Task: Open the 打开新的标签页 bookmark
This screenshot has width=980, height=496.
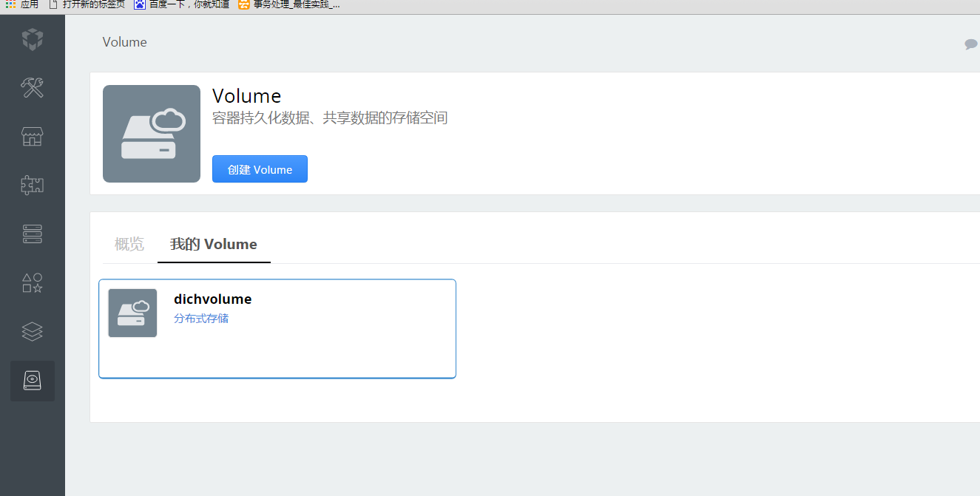Action: [87, 4]
